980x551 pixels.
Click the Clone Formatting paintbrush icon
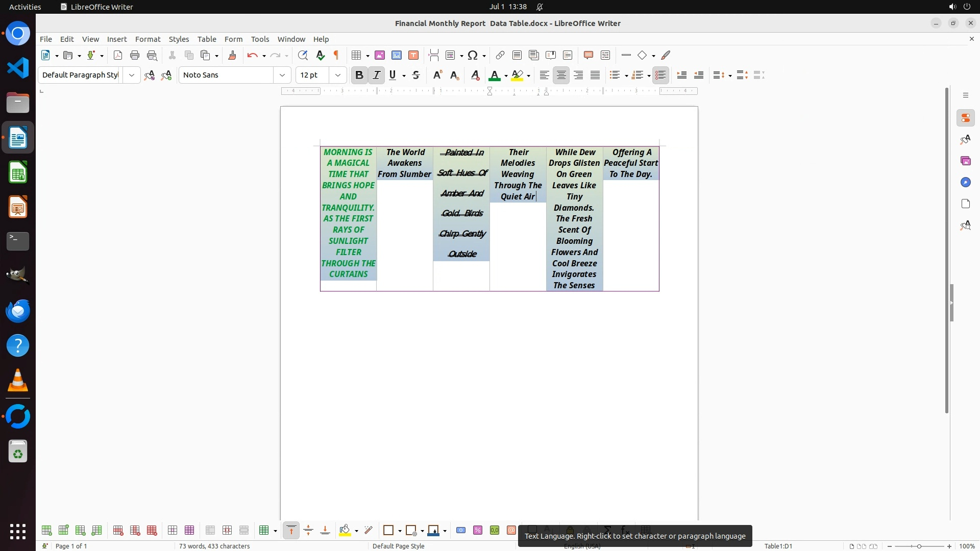[x=232, y=55]
